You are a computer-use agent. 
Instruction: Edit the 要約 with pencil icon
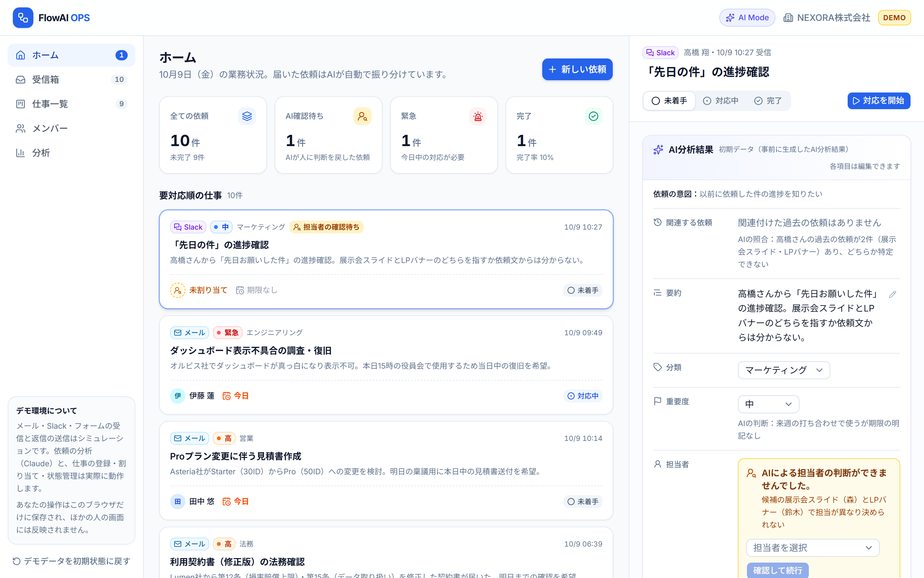[892, 294]
